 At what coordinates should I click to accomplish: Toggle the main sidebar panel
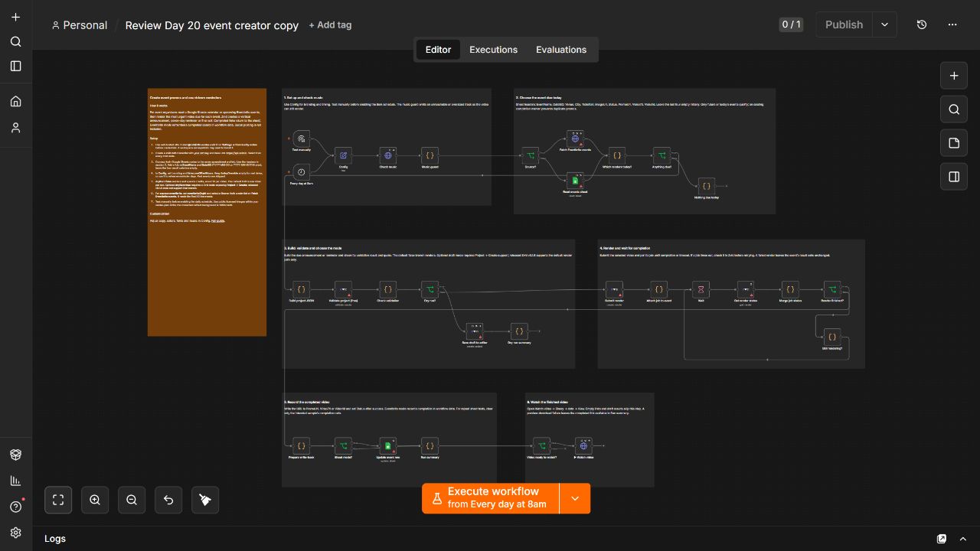[15, 66]
